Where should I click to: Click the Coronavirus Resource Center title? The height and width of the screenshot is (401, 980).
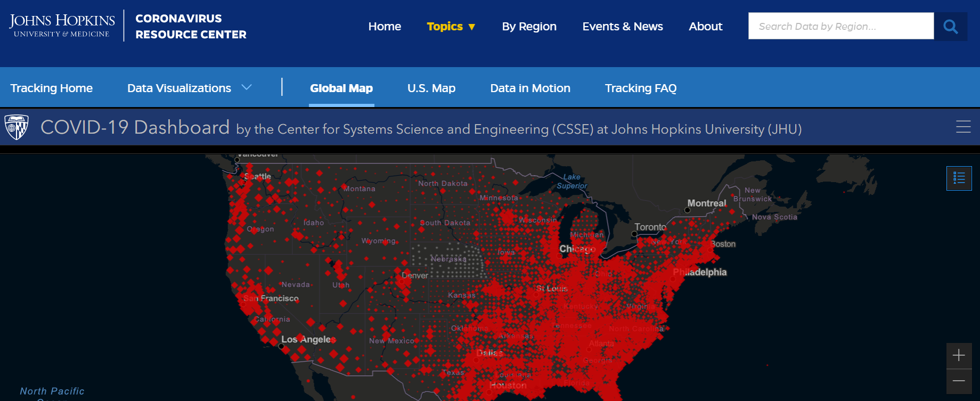pos(191,27)
